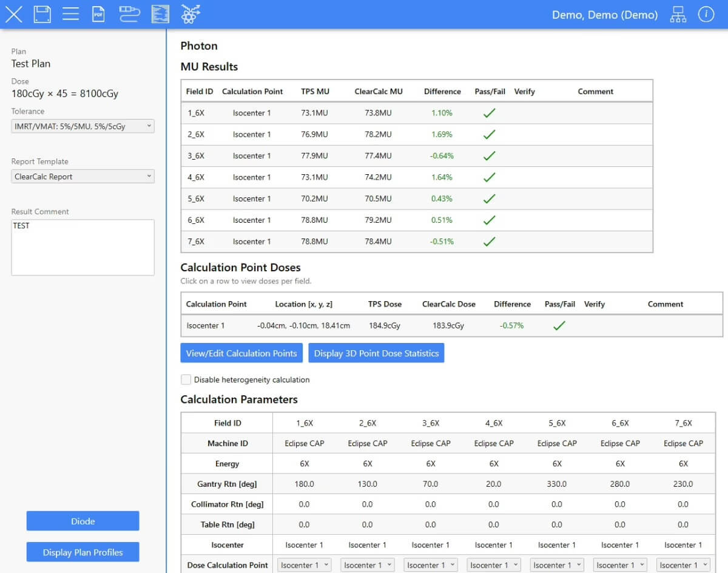
Task: Open the network hierarchy icon
Action: 678,15
